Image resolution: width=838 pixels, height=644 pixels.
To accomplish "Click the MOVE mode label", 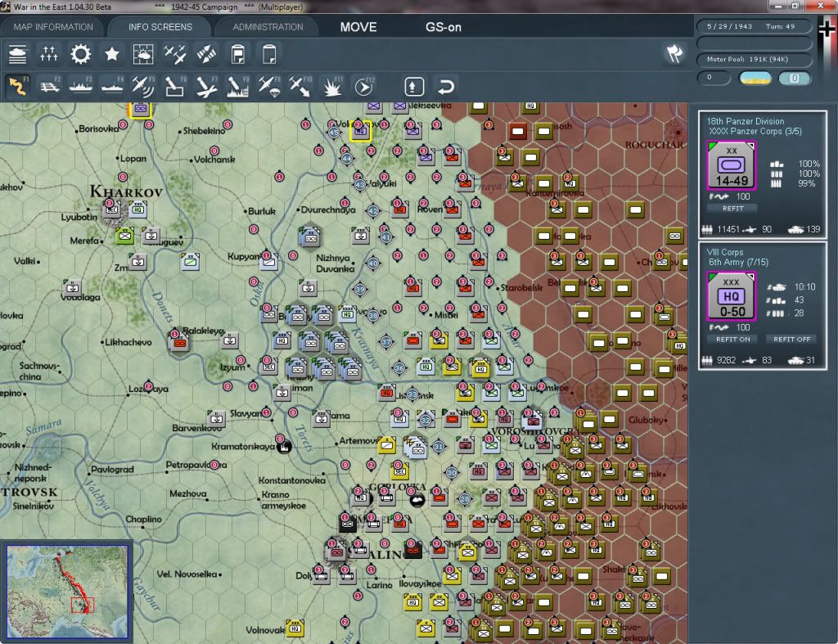I will click(358, 27).
